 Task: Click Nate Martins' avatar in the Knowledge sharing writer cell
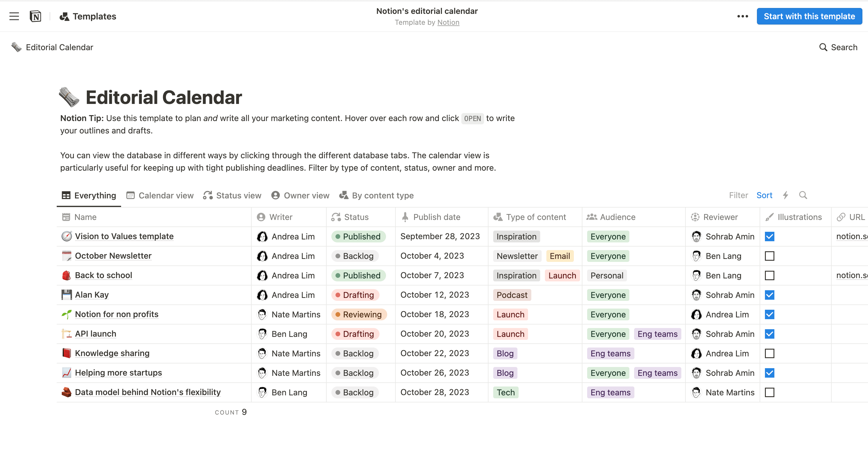pyautogui.click(x=262, y=354)
